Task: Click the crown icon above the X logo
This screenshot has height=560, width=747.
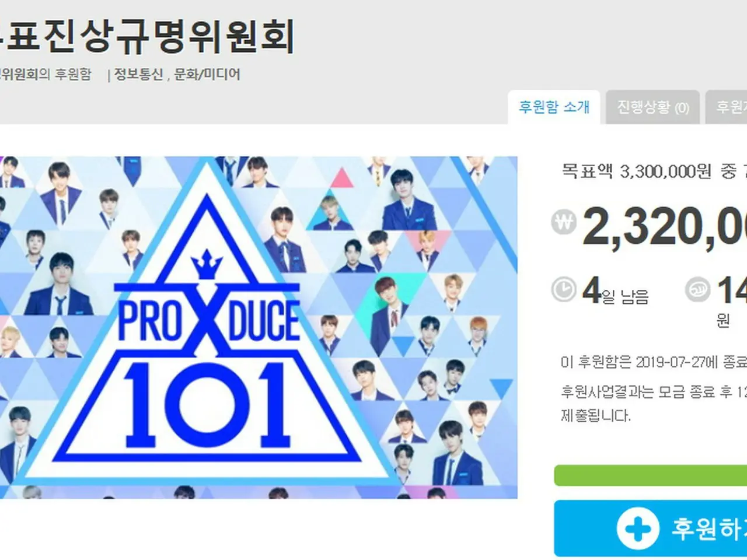Action: pos(207,266)
